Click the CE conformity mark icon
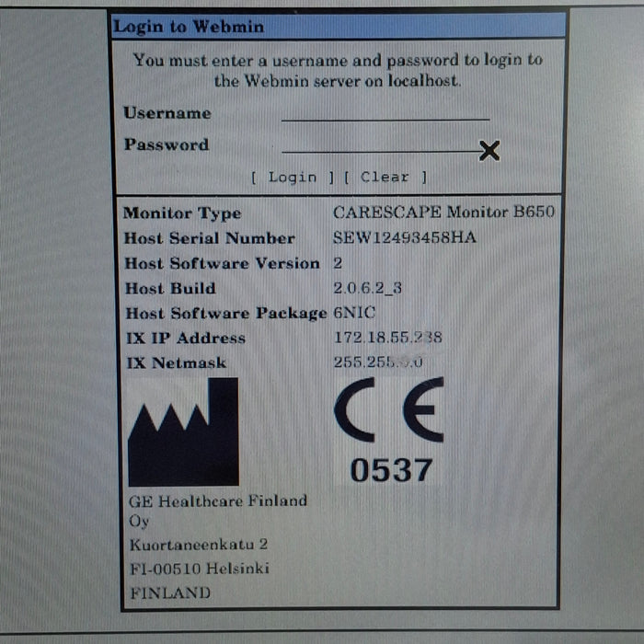 coord(389,409)
